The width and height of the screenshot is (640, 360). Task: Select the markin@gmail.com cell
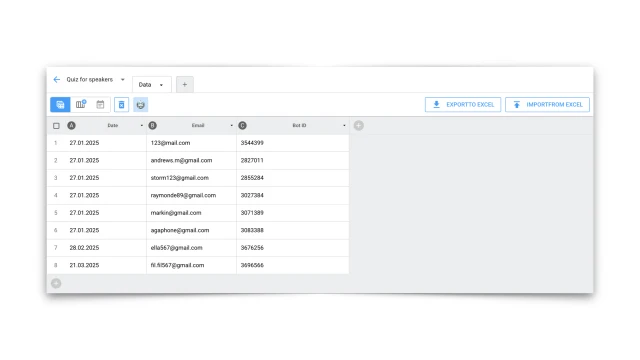coord(191,213)
